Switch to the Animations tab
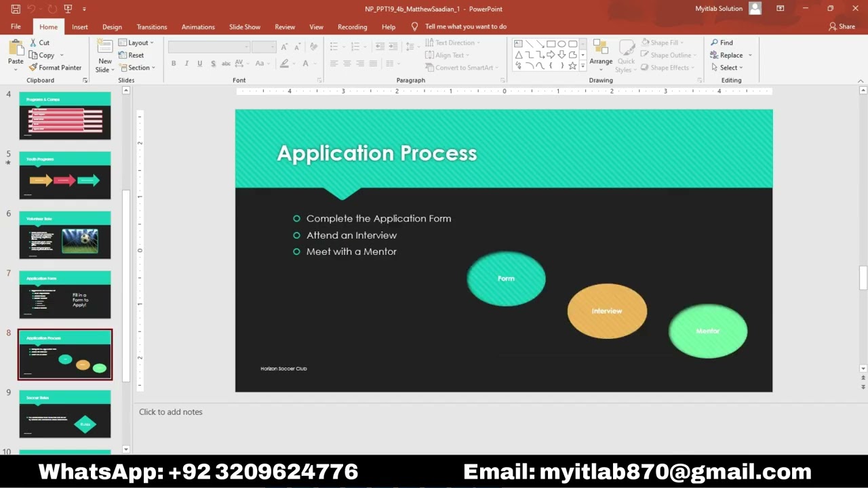 tap(198, 27)
